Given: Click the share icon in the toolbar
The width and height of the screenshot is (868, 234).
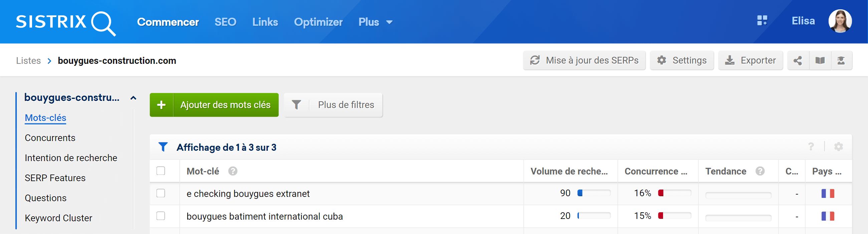Looking at the screenshot, I should tap(798, 61).
